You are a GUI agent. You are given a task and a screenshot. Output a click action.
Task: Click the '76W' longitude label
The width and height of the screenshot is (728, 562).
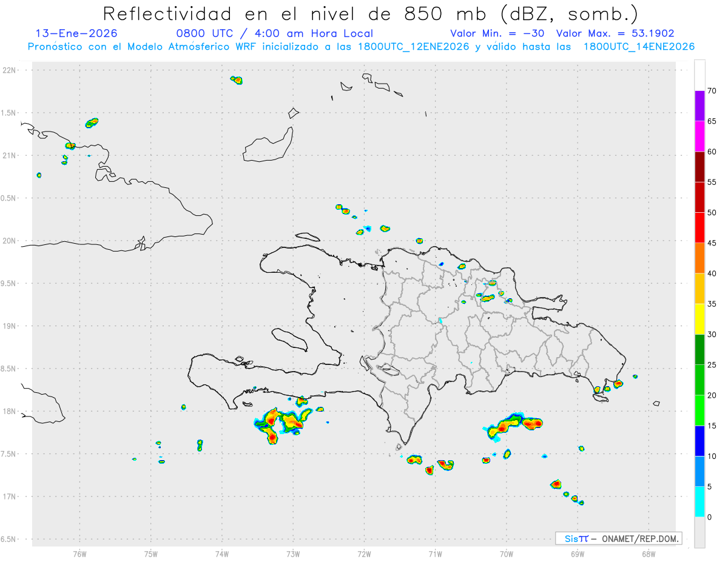[x=79, y=554]
